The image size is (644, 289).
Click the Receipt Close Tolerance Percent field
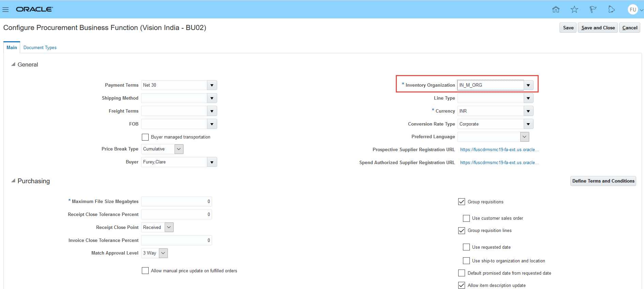(x=177, y=215)
